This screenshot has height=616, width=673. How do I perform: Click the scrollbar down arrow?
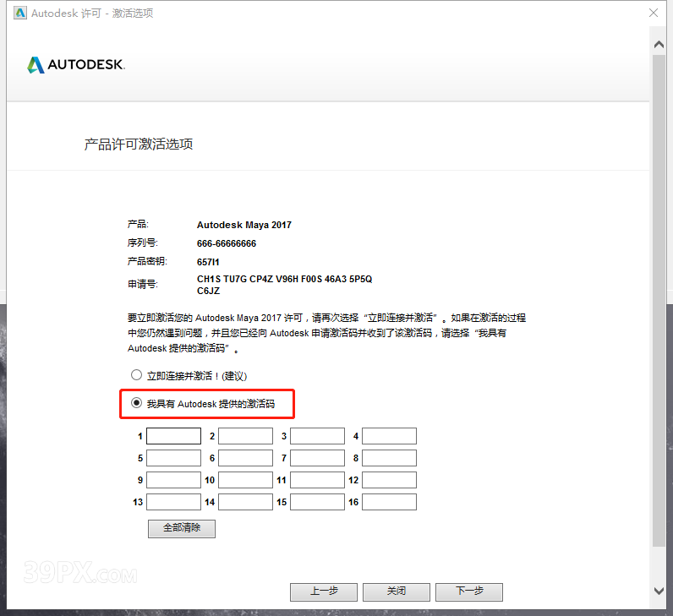point(659,591)
